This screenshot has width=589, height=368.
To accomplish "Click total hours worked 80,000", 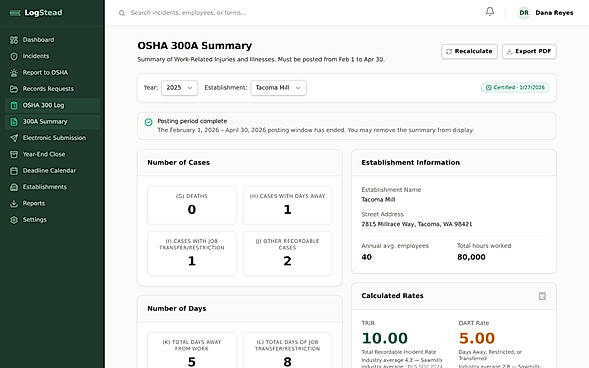I will 471,257.
